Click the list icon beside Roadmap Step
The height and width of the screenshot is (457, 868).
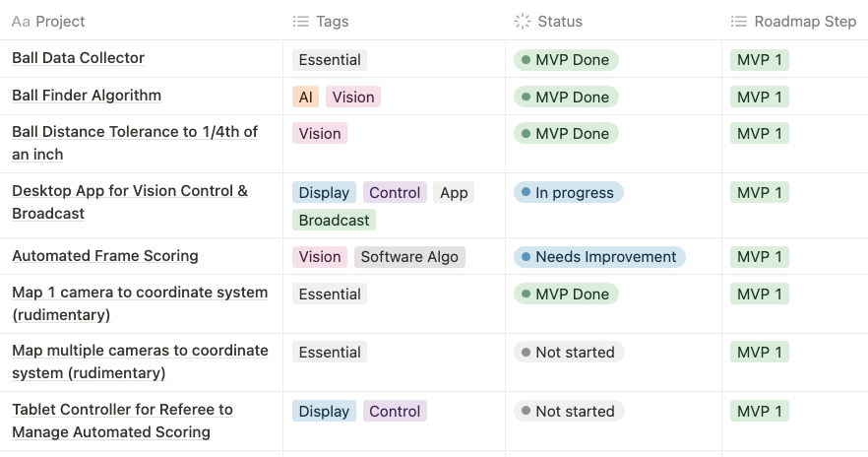(x=739, y=22)
